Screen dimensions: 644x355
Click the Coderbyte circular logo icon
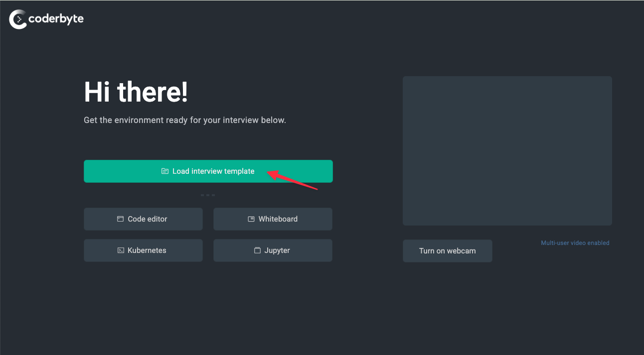tap(18, 19)
